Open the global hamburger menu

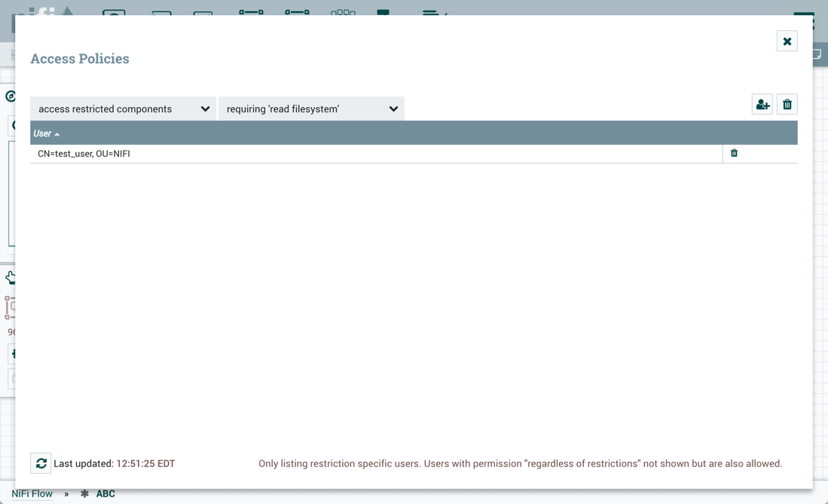(804, 14)
